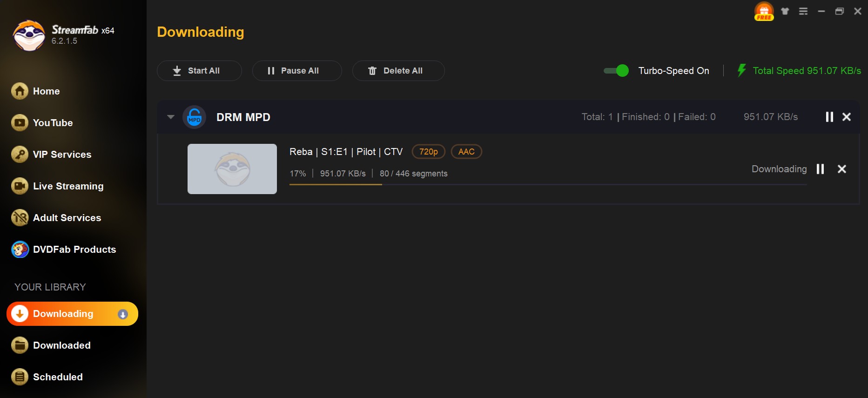Click the Downloading page heading
Screen dimensions: 868x398
[x=201, y=32]
